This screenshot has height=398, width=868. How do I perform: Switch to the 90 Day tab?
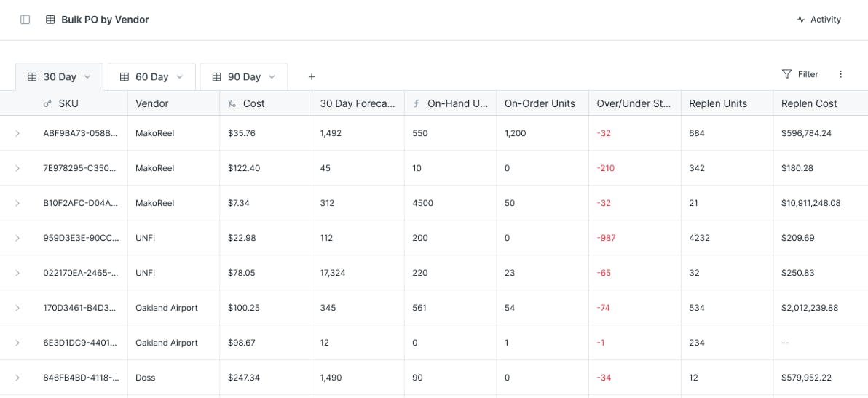coord(244,76)
